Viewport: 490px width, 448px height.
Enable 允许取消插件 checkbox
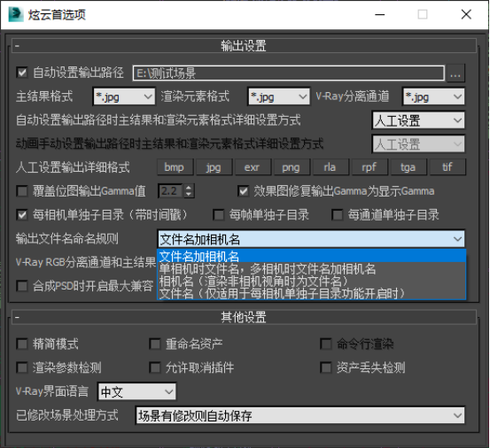[x=155, y=367]
